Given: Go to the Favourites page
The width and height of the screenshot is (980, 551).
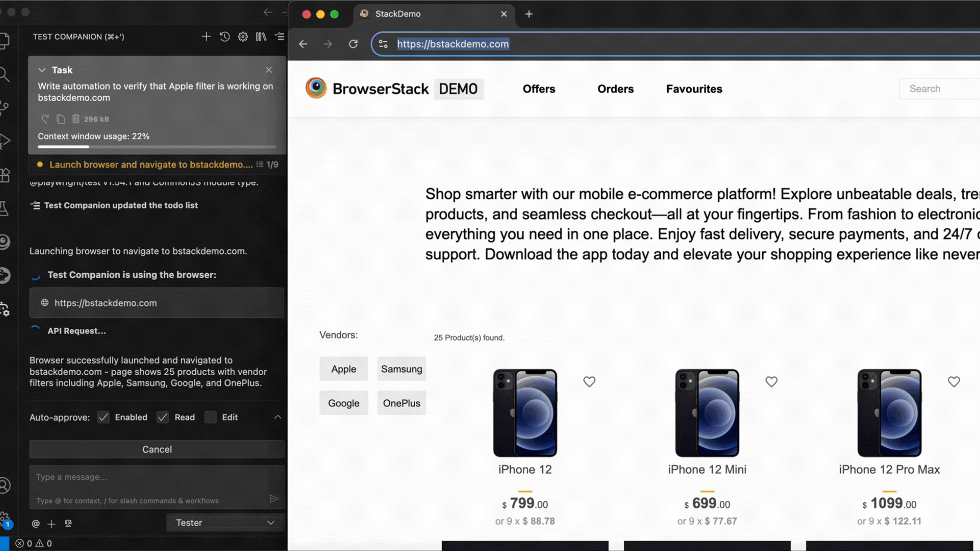Looking at the screenshot, I should coord(694,89).
